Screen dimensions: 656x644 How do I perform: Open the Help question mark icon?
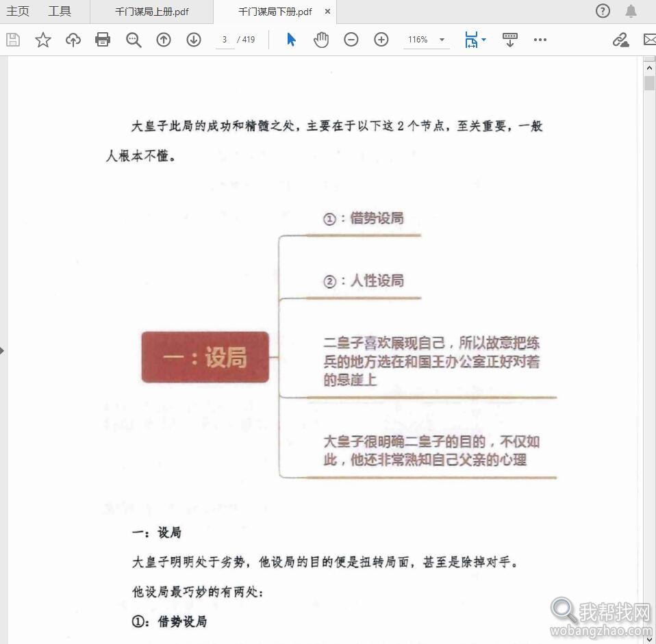[x=603, y=11]
